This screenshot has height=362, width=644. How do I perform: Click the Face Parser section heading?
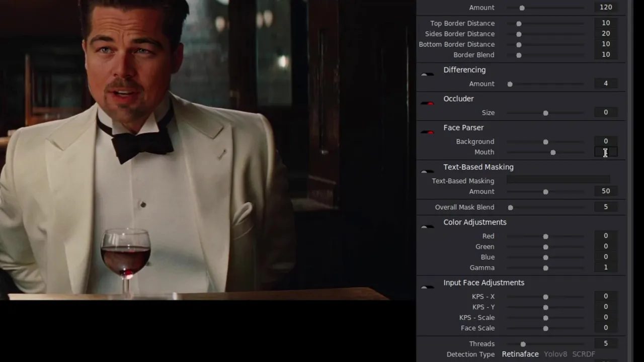tap(463, 128)
